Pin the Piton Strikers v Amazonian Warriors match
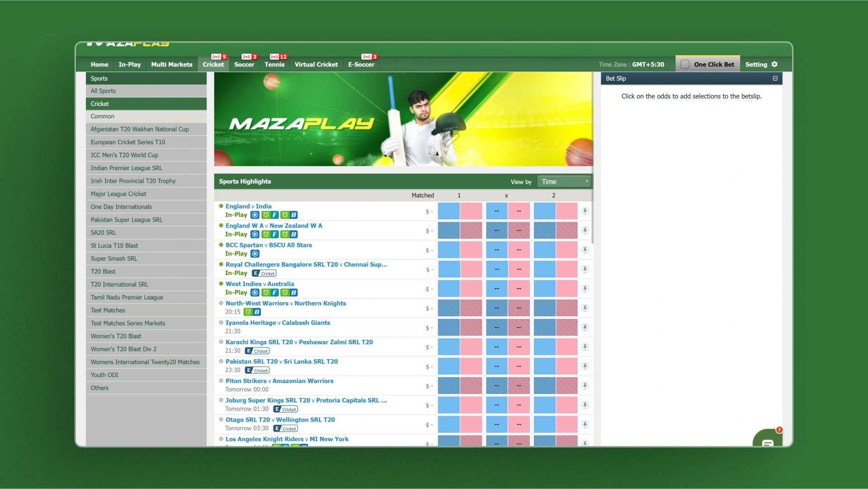Screen dimensions: 868x489 coord(585,386)
